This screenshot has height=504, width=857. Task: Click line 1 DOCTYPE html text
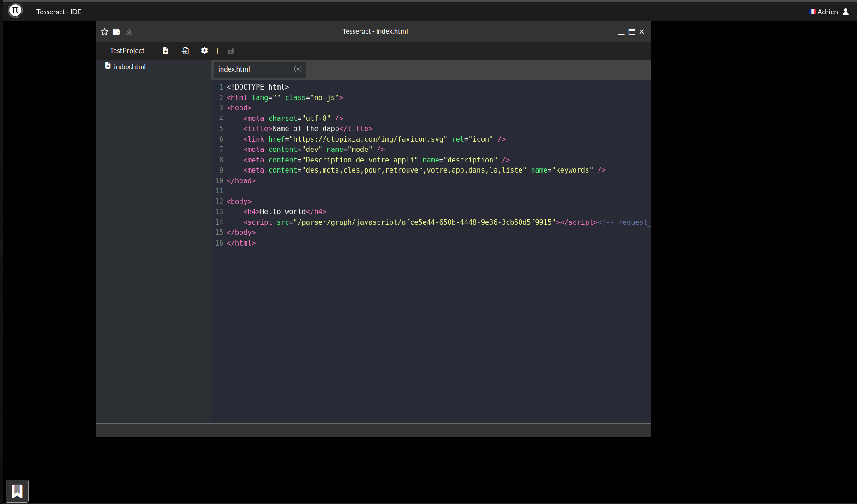pyautogui.click(x=258, y=87)
